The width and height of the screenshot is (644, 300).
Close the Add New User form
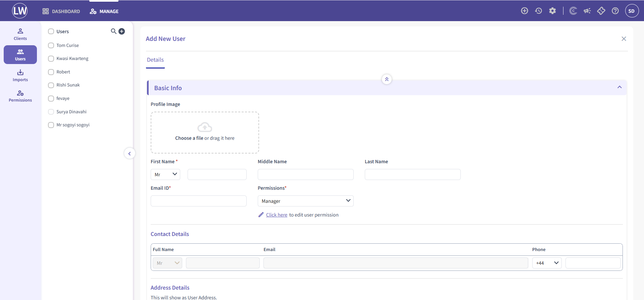tap(624, 39)
